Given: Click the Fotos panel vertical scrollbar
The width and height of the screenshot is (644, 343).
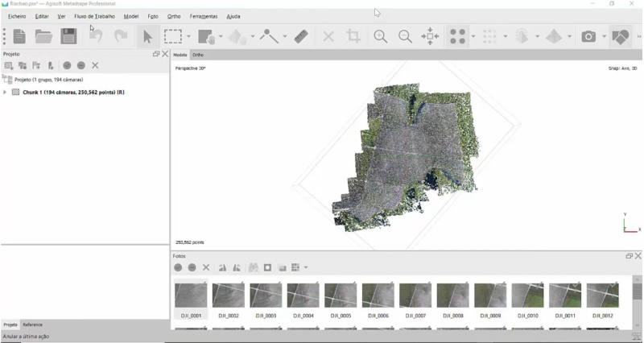Looking at the screenshot, I should [x=638, y=302].
